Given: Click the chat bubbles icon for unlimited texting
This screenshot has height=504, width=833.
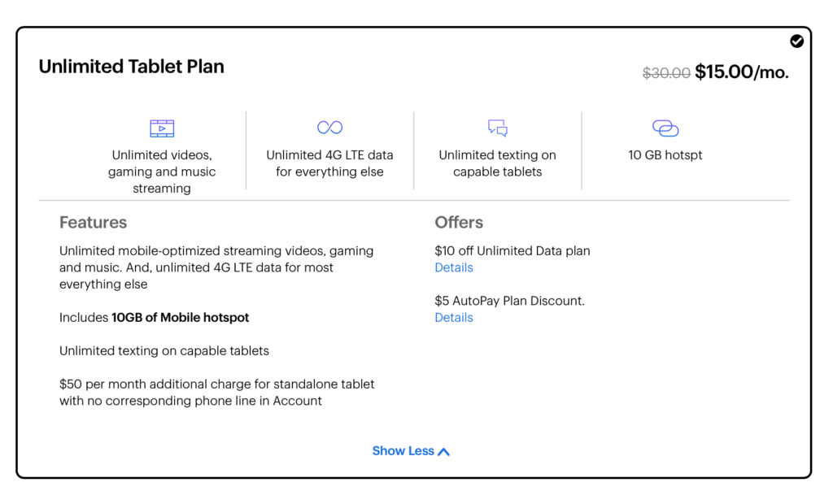Looking at the screenshot, I should 496,128.
